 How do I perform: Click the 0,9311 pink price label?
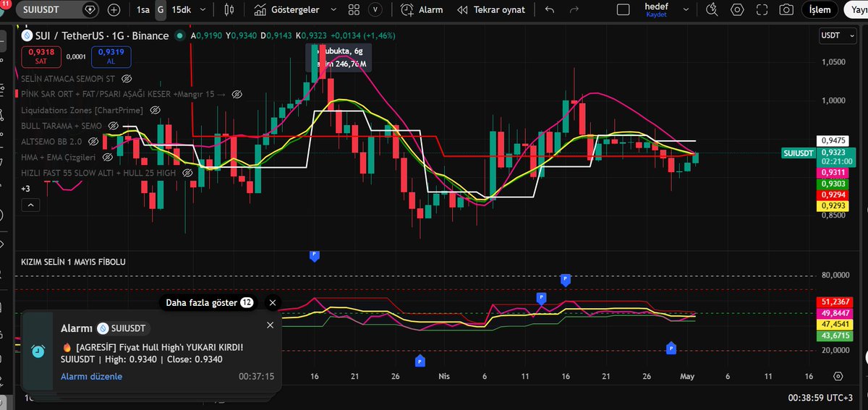coord(833,173)
